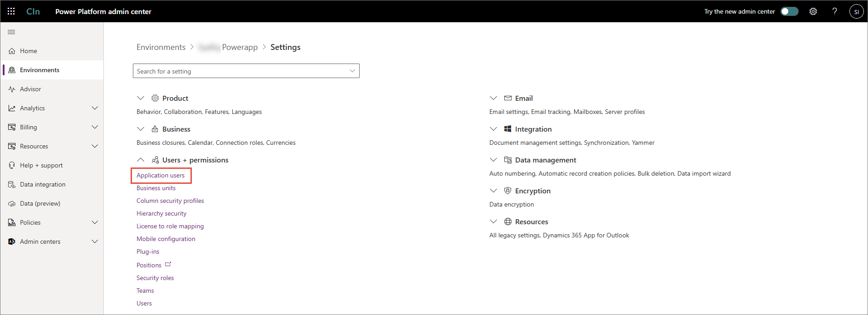Expand the Resources sidebar chevron
The width and height of the screenshot is (868, 315).
click(95, 146)
